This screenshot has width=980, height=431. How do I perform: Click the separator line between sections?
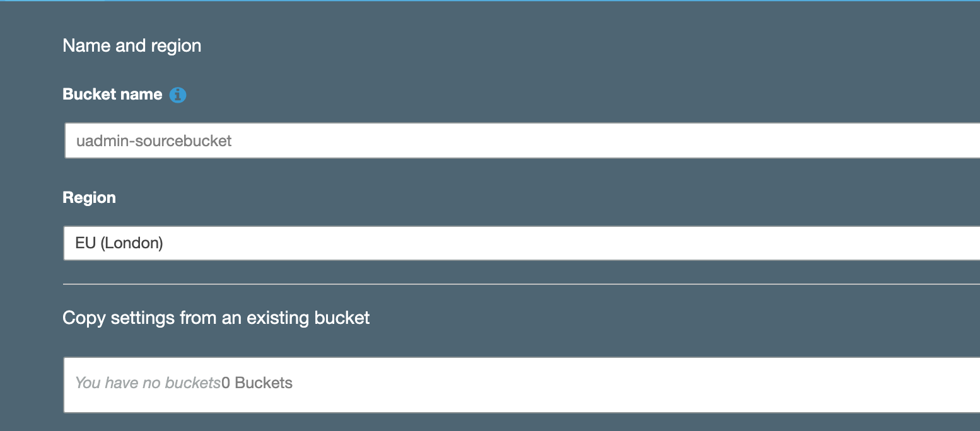(441, 285)
